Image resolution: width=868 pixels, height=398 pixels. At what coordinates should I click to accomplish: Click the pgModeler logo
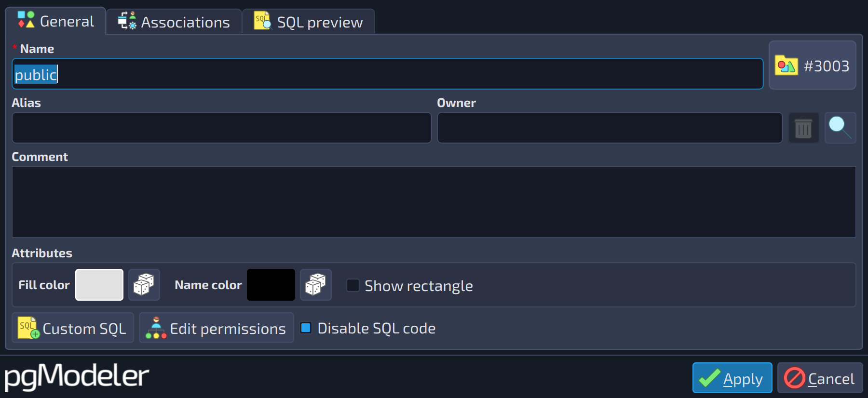pos(77,376)
